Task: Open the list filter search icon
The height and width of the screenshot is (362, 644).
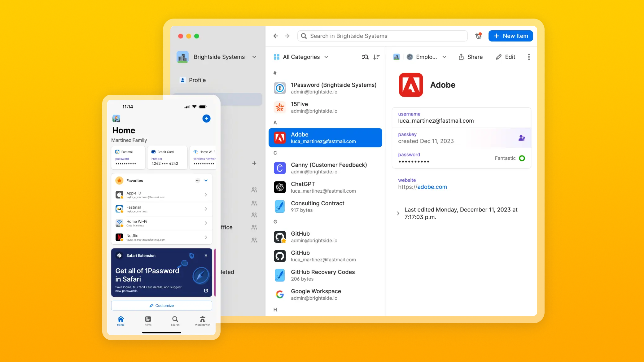Action: click(365, 57)
